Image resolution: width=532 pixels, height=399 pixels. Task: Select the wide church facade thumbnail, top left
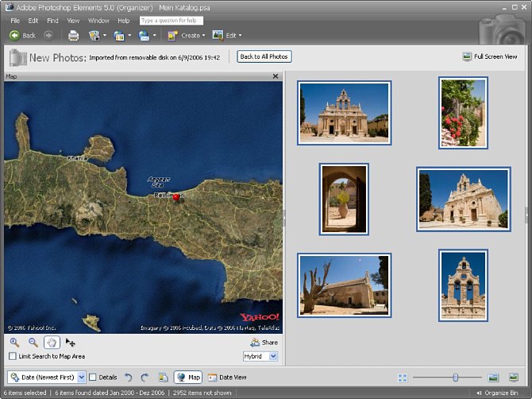[344, 113]
